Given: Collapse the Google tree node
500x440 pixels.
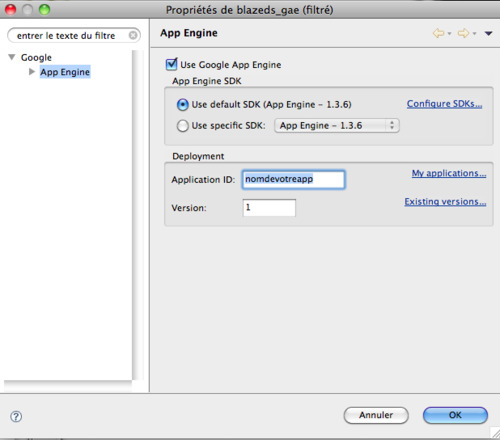Looking at the screenshot, I should point(12,57).
